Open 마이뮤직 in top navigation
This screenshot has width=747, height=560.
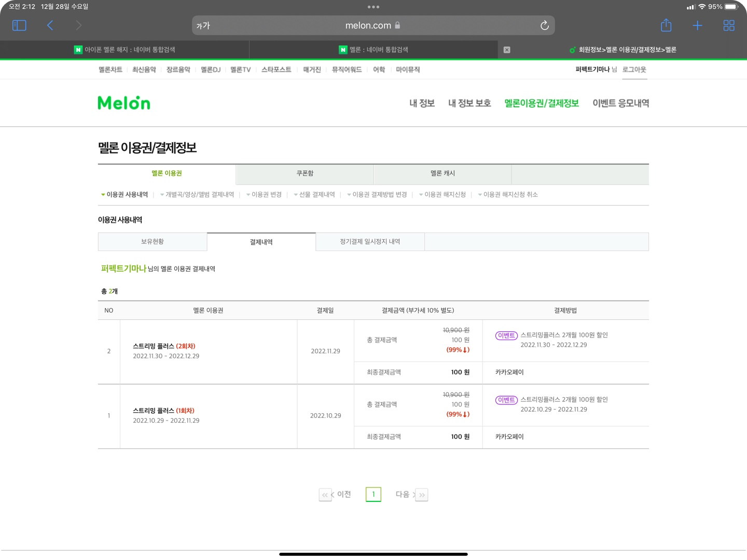[x=408, y=69]
